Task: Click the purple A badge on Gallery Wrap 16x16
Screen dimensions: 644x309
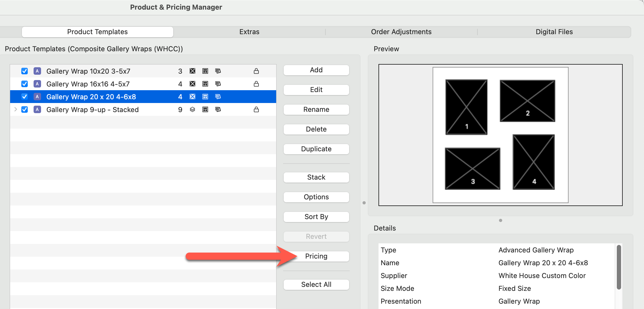Action: 37,84
